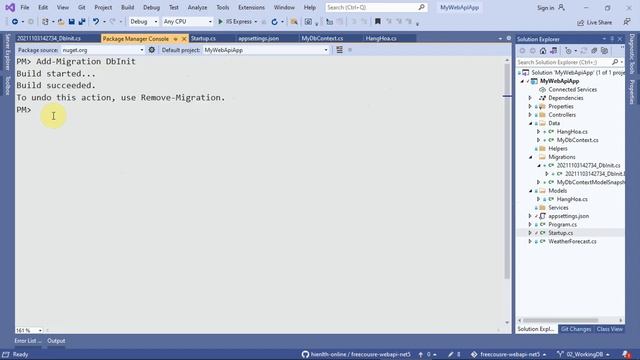The height and width of the screenshot is (360, 640).
Task: Close the Package Manager Console tab
Action: click(184, 39)
